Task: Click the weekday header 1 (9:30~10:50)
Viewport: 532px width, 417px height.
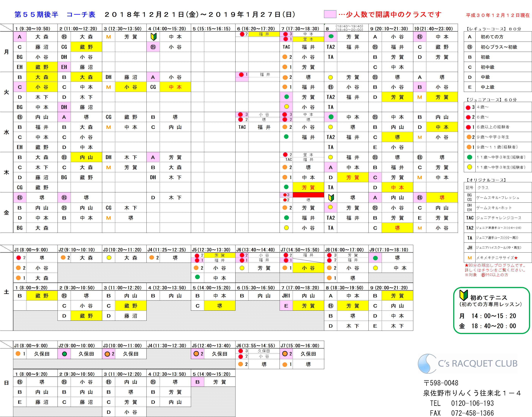Action: tap(32, 28)
